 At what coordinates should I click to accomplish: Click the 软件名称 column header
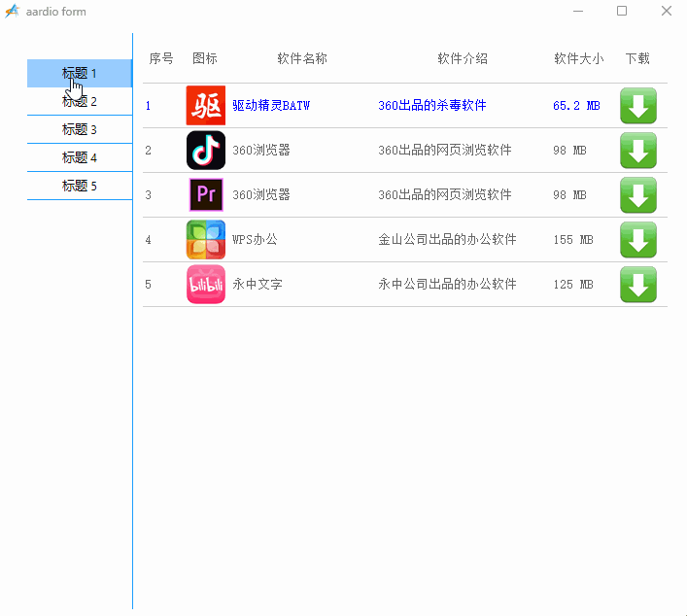[x=302, y=58]
